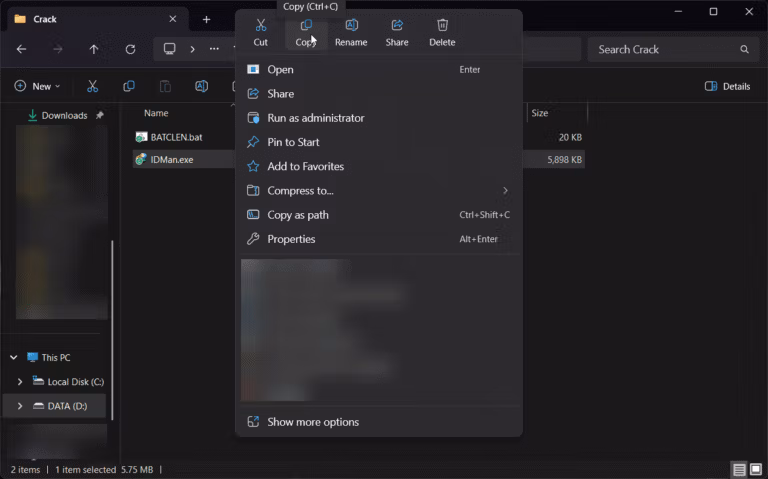Expand the Local Disk (C:) tree node
Image resolution: width=768 pixels, height=479 pixels.
click(20, 382)
